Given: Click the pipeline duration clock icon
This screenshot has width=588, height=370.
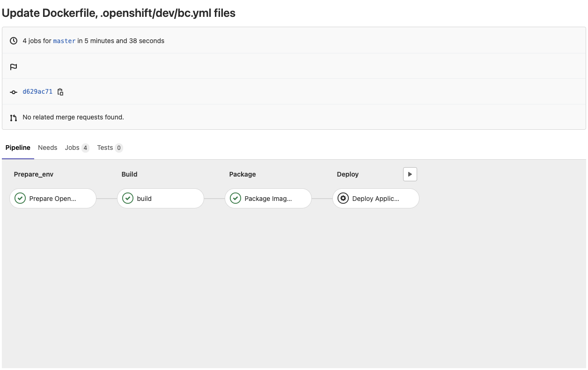Looking at the screenshot, I should (14, 41).
